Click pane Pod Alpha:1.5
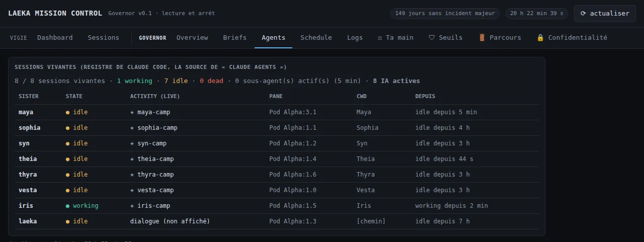Image resolution: width=644 pixels, height=242 pixels. pos(293,206)
